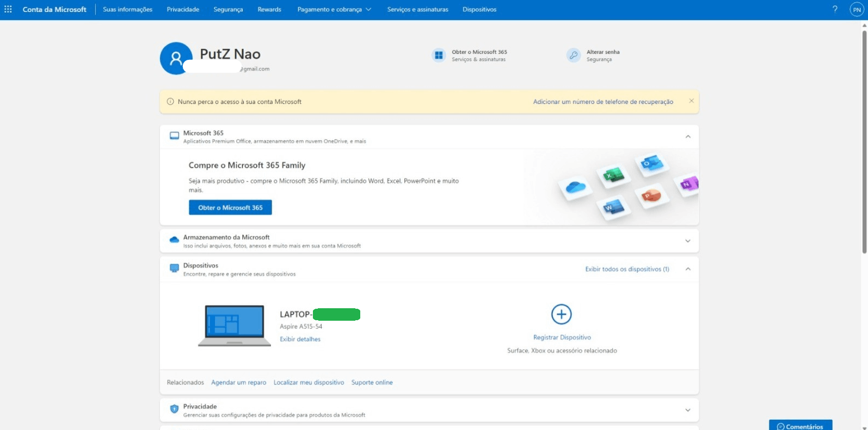Image resolution: width=868 pixels, height=430 pixels.
Task: Click the PowerPoint app icon in promo
Action: tap(651, 195)
